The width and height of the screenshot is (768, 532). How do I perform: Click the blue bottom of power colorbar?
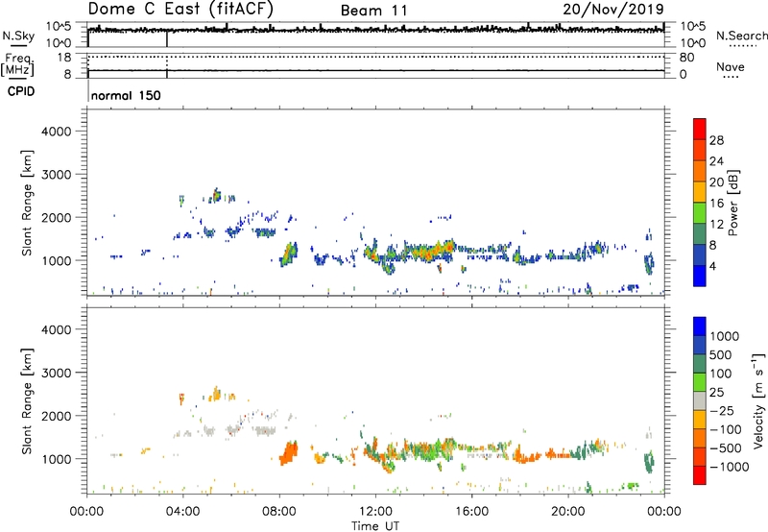700,276
